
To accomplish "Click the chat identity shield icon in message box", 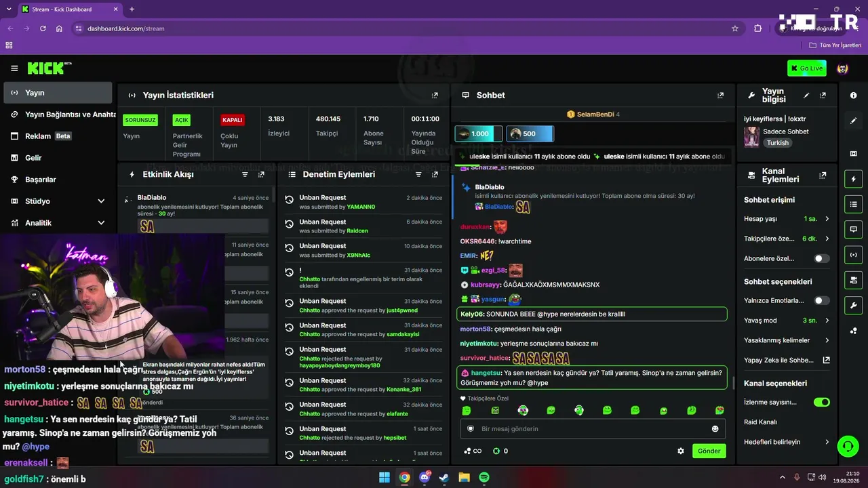I will click(471, 429).
